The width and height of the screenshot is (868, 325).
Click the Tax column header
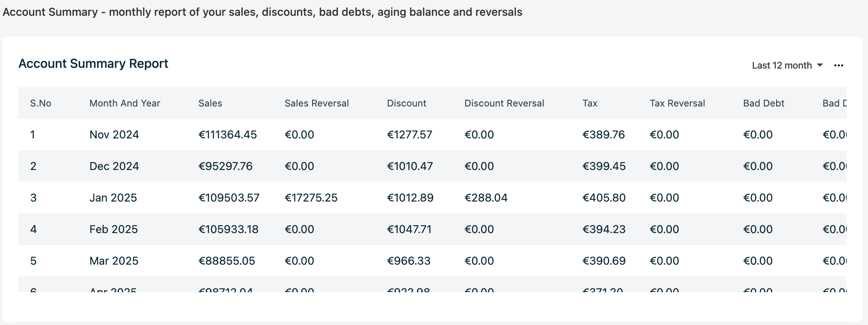pos(590,103)
